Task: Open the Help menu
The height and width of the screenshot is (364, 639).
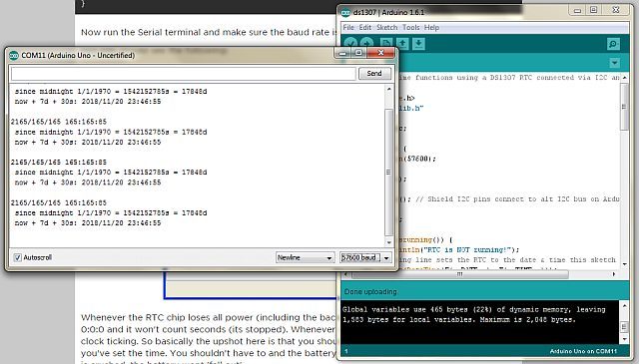Action: (x=431, y=27)
